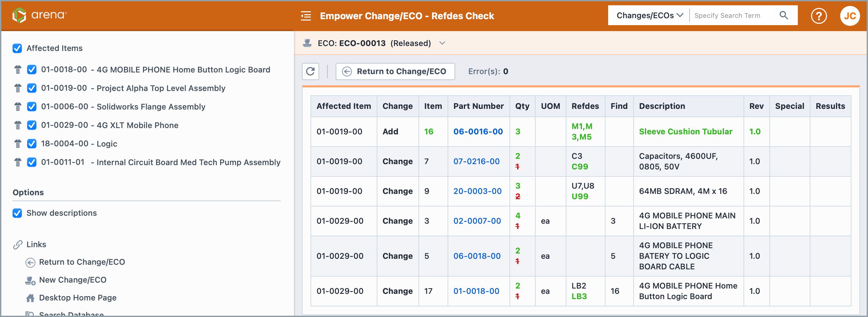Image resolution: width=868 pixels, height=317 pixels.
Task: Click screw icon beside 01-0006-00
Action: point(18,107)
